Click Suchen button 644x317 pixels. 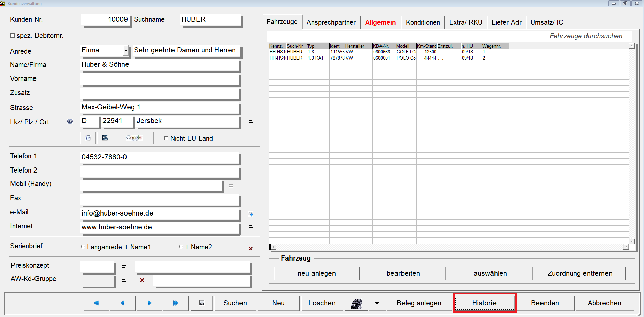235,303
